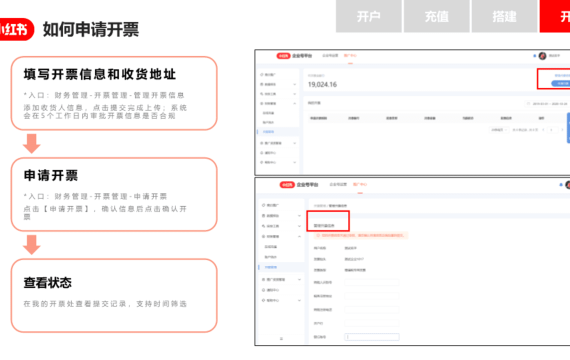Open 企业号设置 tab in lower screenshot
This screenshot has height=360, width=570.
coord(338,184)
